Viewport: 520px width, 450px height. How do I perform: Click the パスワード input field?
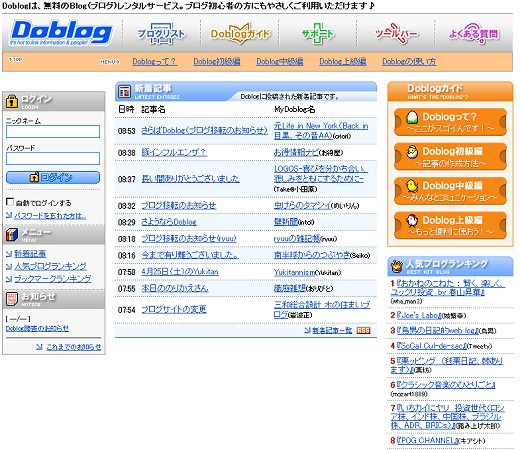point(53,158)
